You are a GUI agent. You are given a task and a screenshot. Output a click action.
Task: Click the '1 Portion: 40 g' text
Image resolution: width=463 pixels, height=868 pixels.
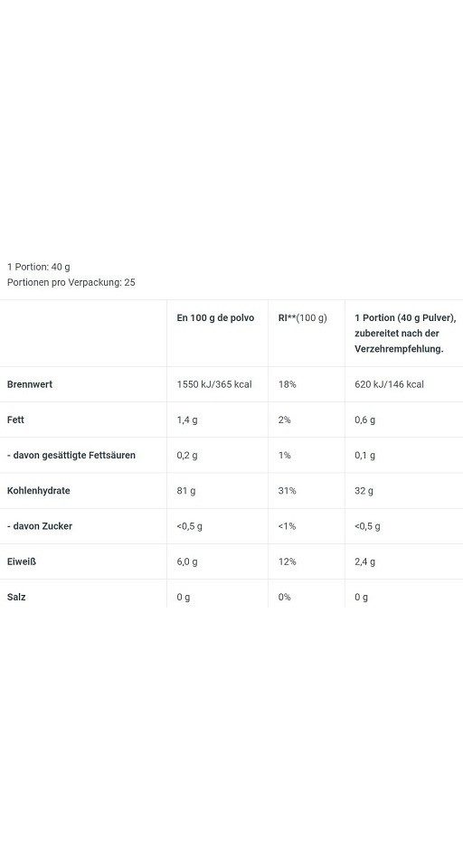pos(39,267)
